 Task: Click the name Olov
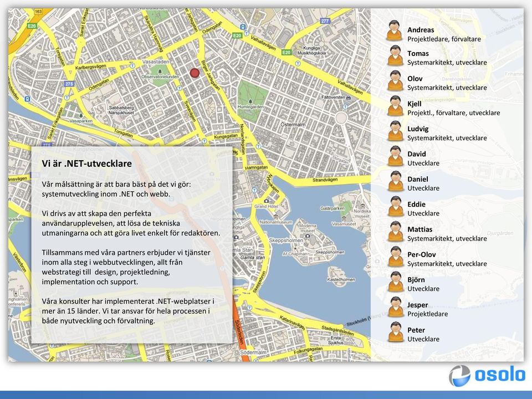415,79
